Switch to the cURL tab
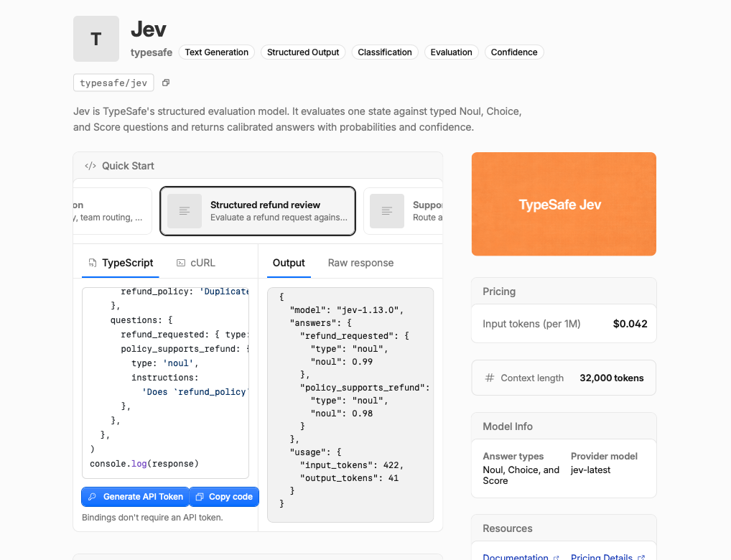 (x=196, y=263)
